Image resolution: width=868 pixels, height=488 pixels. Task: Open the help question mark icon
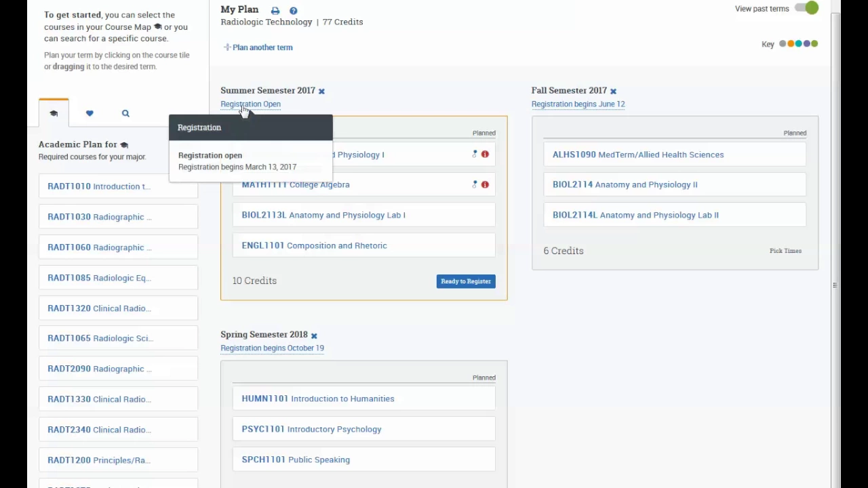[293, 11]
